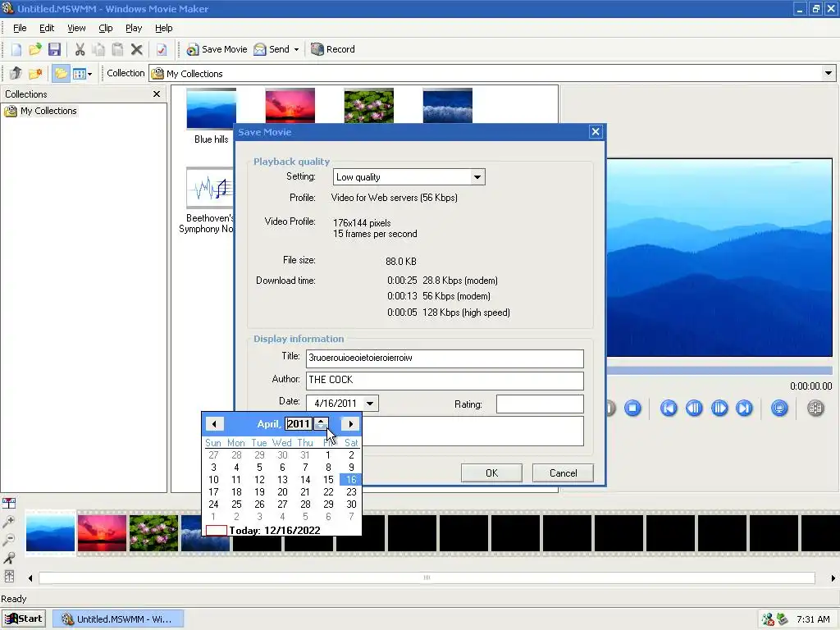The image size is (840, 630).
Task: Increase the calendar year with the spinner
Action: [321, 421]
